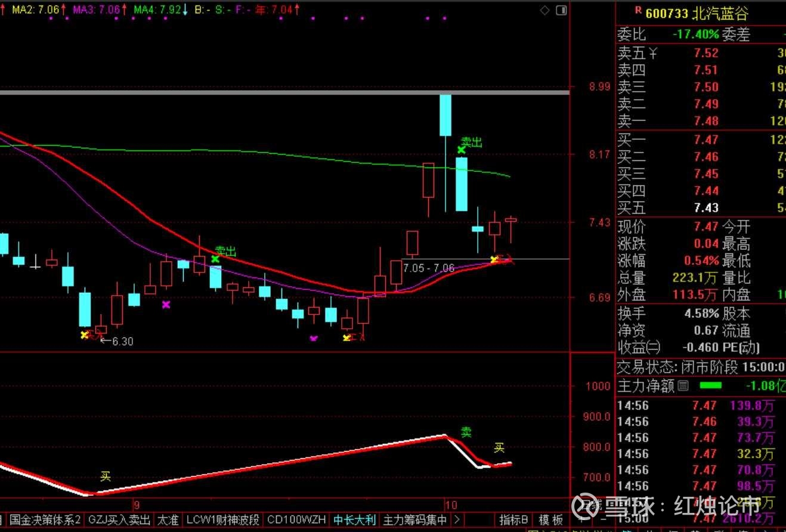Click the green 卖出 cross marker near 8.17
The image size is (786, 532).
pos(462,149)
